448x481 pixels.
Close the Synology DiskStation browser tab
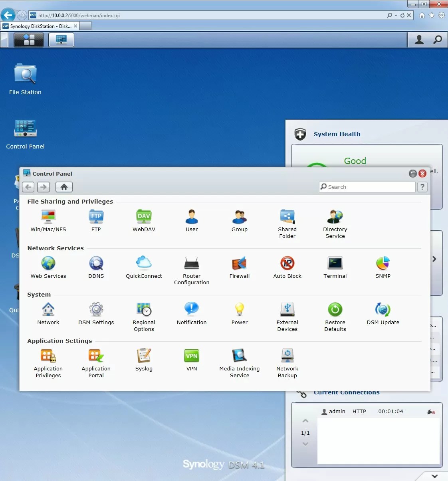pos(75,26)
